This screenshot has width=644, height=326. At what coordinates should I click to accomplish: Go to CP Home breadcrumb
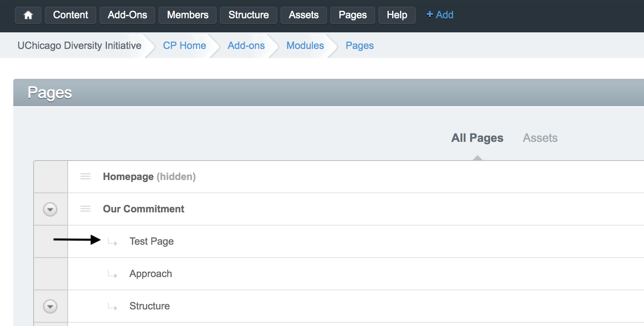[184, 46]
